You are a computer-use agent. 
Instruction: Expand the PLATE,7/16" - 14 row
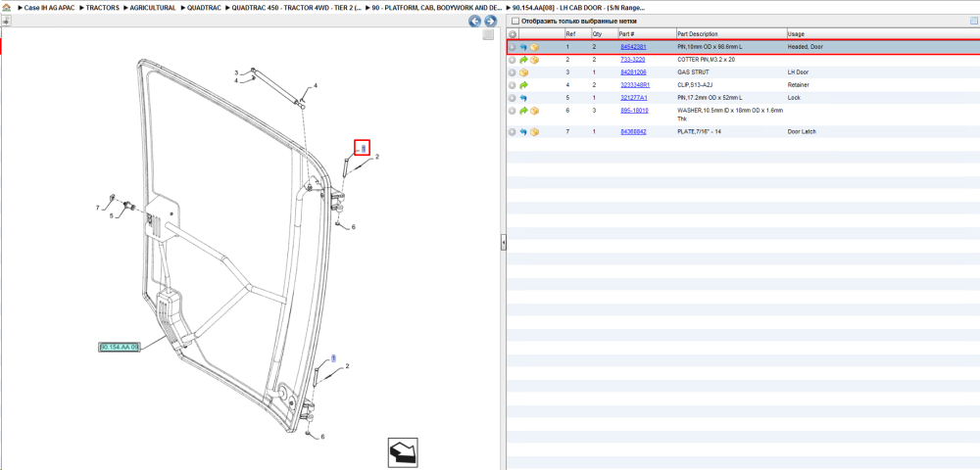pyautogui.click(x=513, y=132)
